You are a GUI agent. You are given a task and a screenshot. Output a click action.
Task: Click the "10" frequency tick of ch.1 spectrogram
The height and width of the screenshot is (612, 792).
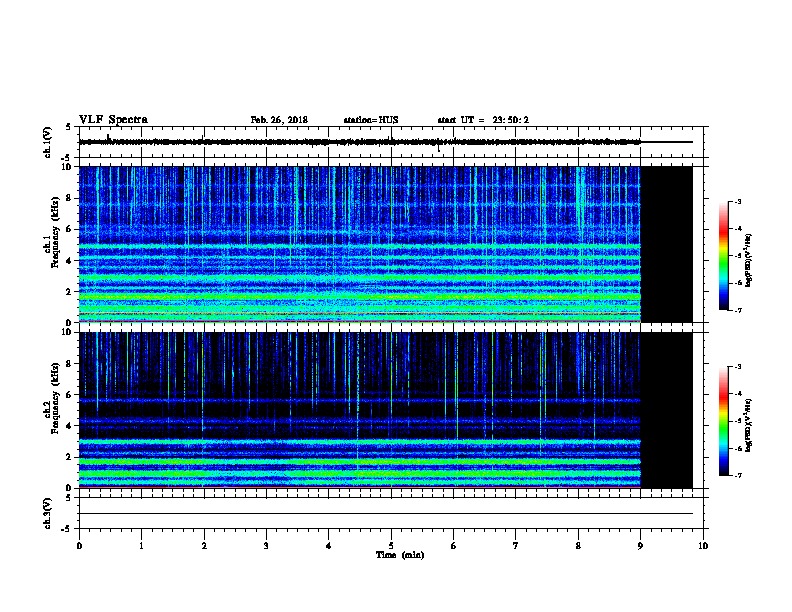pyautogui.click(x=69, y=167)
